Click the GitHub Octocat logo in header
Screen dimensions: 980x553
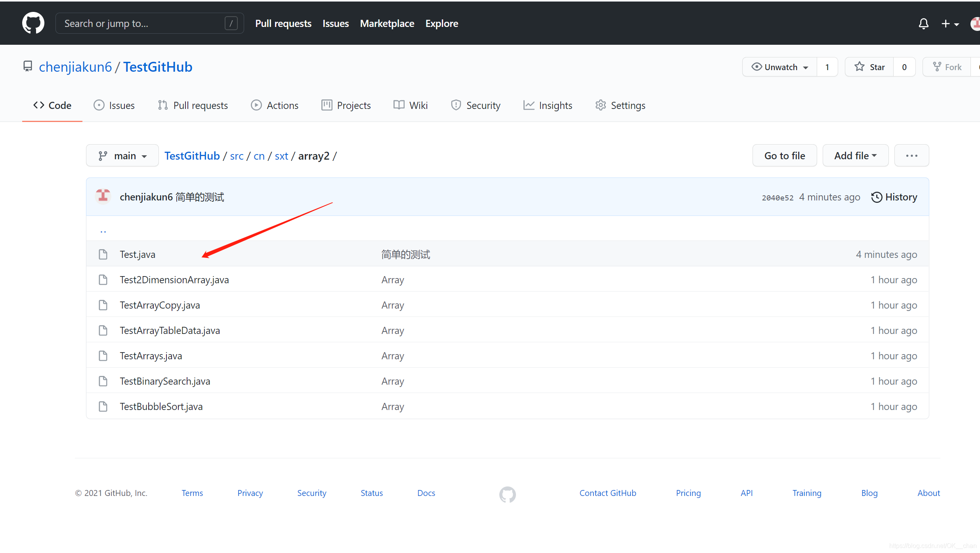click(33, 23)
